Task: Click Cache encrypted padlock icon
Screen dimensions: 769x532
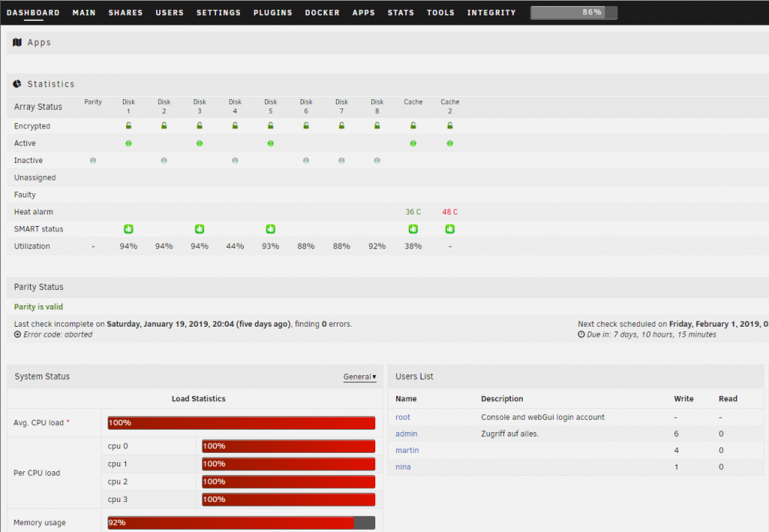Action: (414, 125)
